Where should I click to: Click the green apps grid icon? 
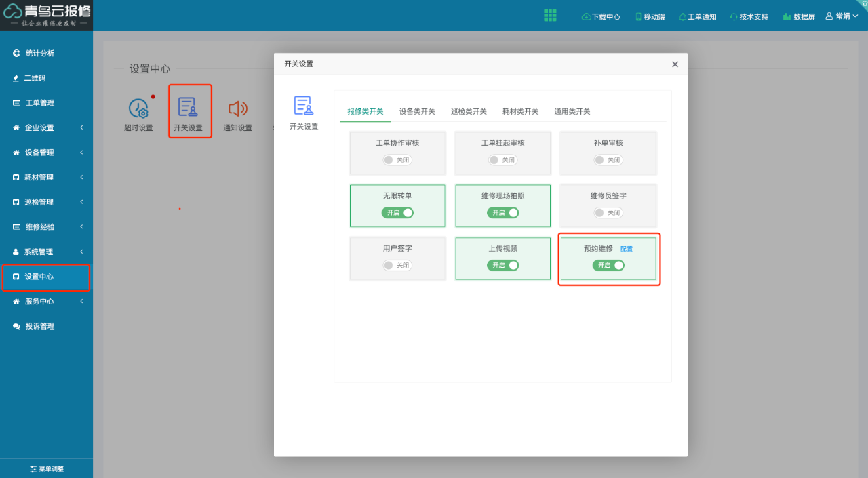point(550,15)
